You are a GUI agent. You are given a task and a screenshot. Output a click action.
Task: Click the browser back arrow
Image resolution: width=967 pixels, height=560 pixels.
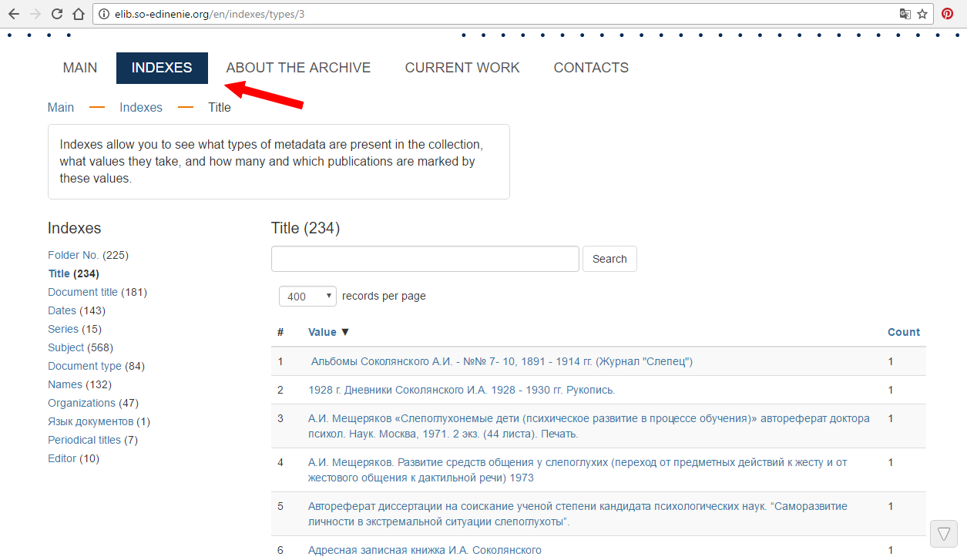pyautogui.click(x=14, y=14)
